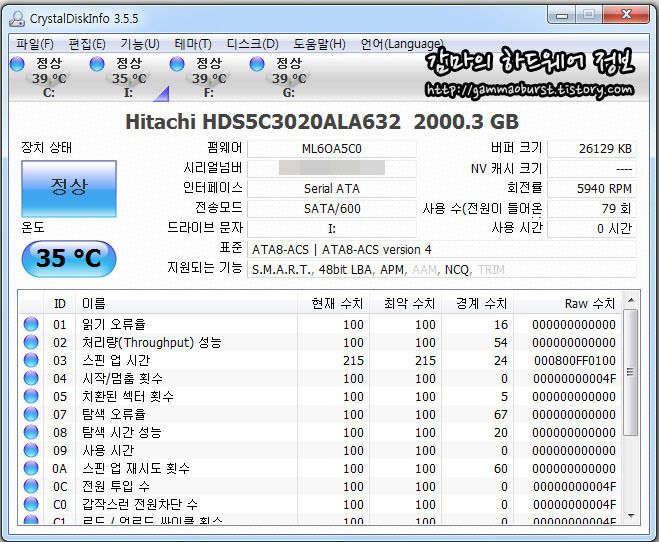Screen dimensions: 659x542
Task: Click current value 215 in spin-up row
Action: click(353, 360)
